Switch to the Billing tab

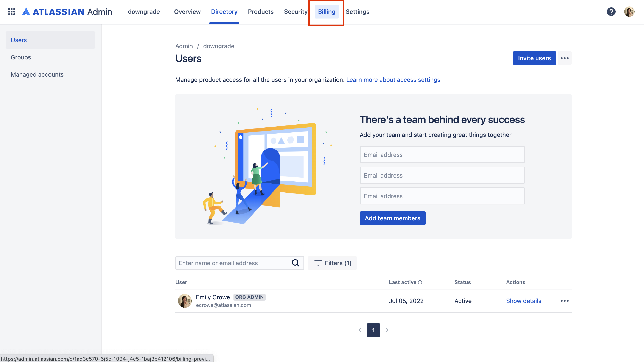327,12
